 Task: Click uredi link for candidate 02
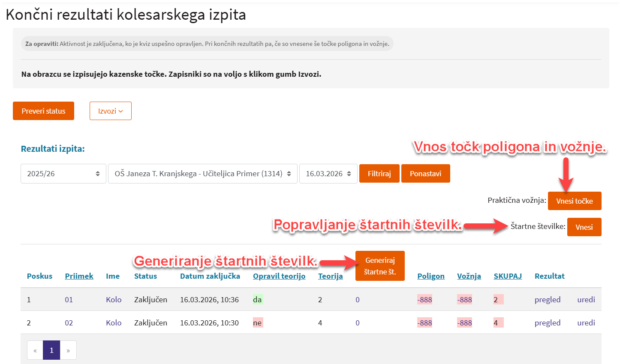click(586, 323)
